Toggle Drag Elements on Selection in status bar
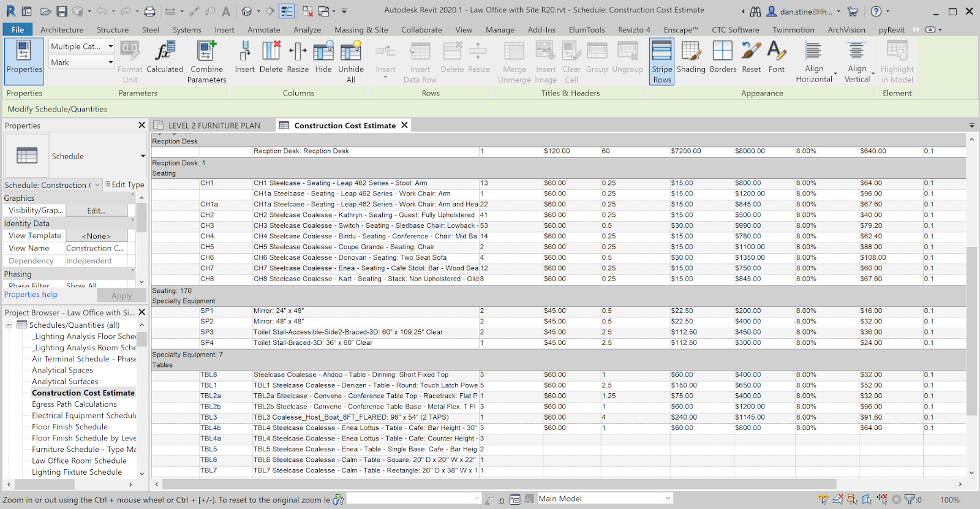The width and height of the screenshot is (980, 509). click(x=882, y=500)
